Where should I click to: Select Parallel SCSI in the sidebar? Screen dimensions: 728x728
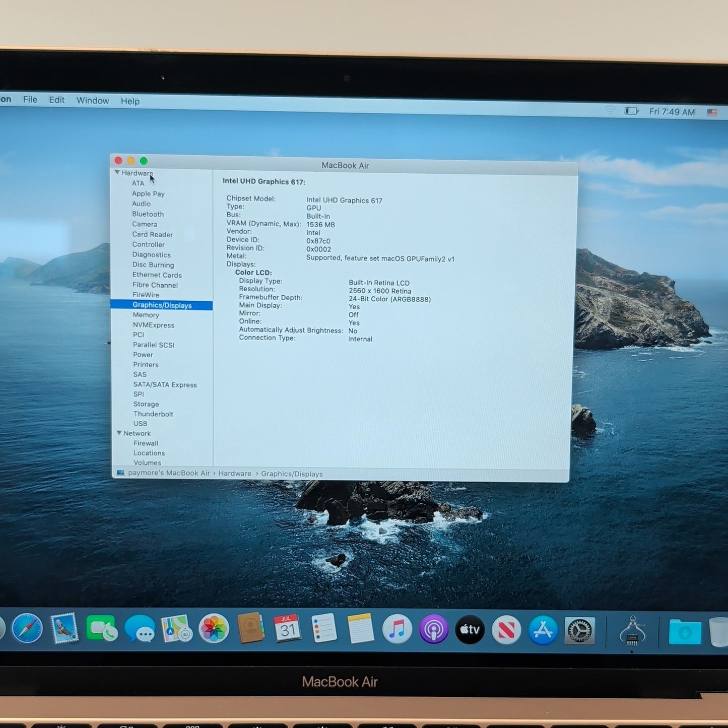coord(153,345)
